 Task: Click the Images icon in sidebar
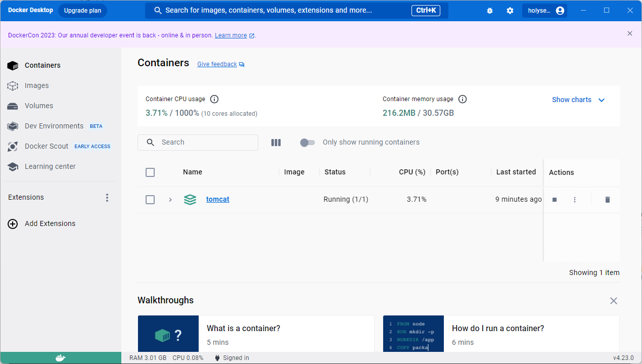(x=13, y=86)
